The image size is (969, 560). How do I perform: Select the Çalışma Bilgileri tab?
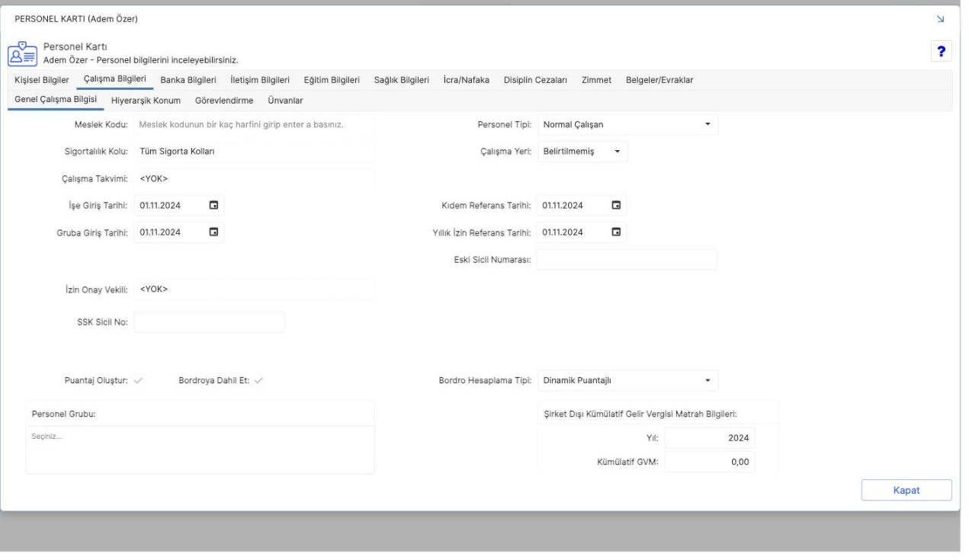[x=114, y=80]
